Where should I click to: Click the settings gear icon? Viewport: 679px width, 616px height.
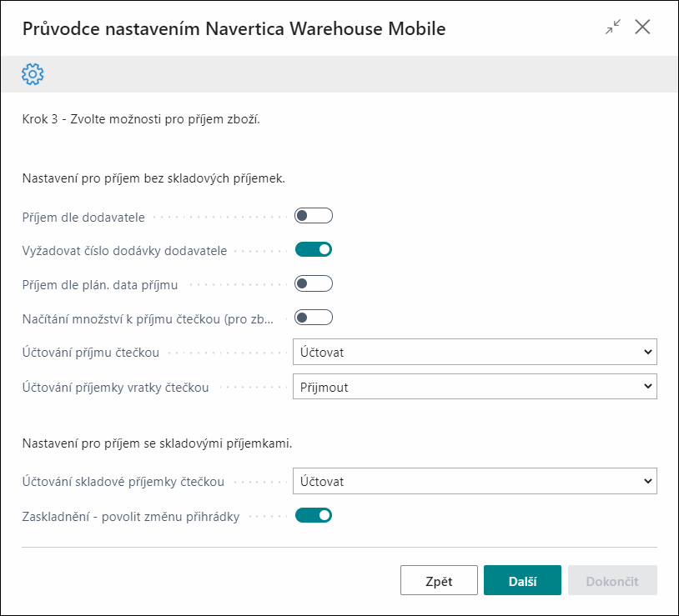coord(33,74)
